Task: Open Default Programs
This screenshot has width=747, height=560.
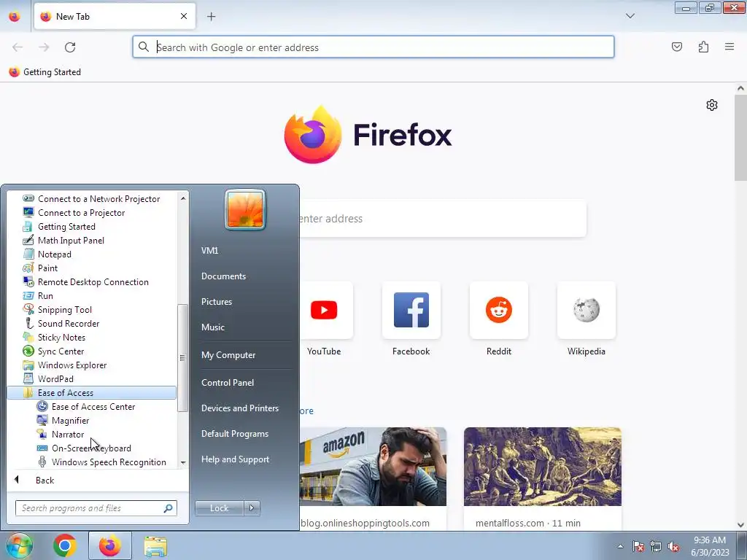Action: click(x=235, y=434)
